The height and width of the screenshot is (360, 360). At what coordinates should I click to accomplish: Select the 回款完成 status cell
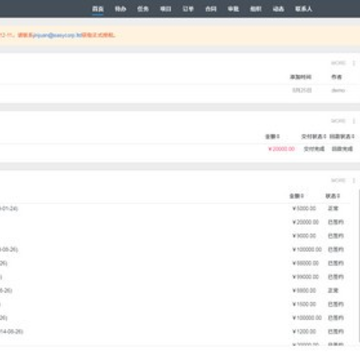(342, 149)
